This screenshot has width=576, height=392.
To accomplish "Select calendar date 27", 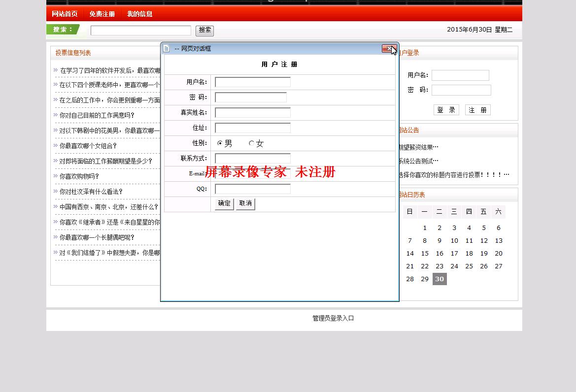I will [x=499, y=266].
